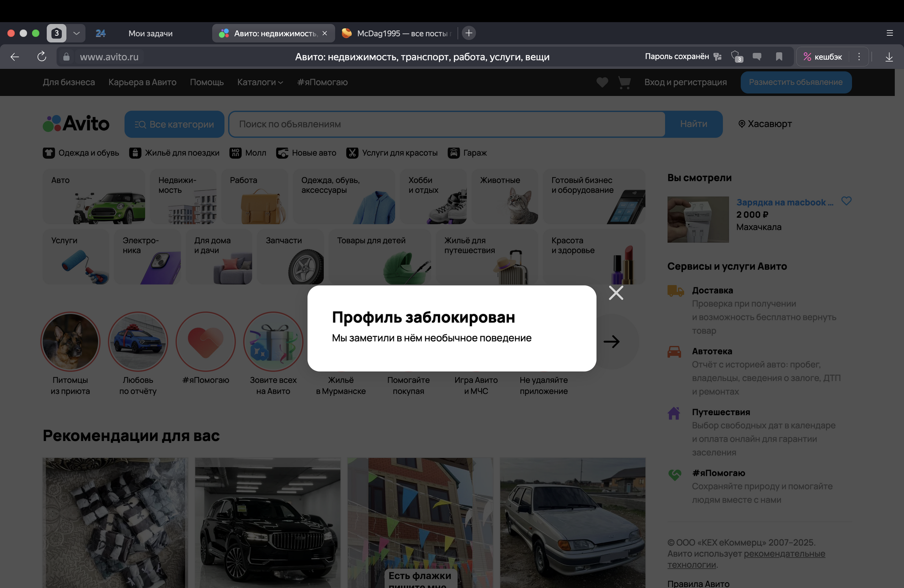Click the Поиск по объявлениям search field
This screenshot has width=904, height=588.
click(446, 124)
